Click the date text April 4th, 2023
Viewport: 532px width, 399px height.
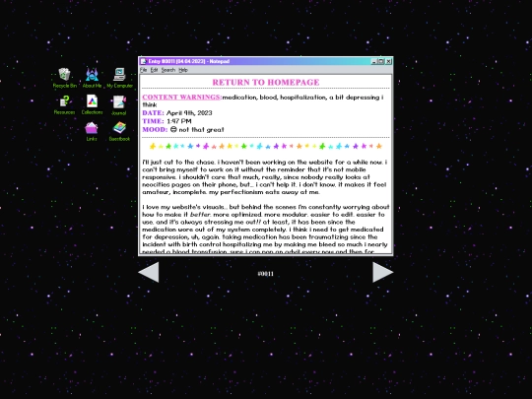(x=189, y=113)
